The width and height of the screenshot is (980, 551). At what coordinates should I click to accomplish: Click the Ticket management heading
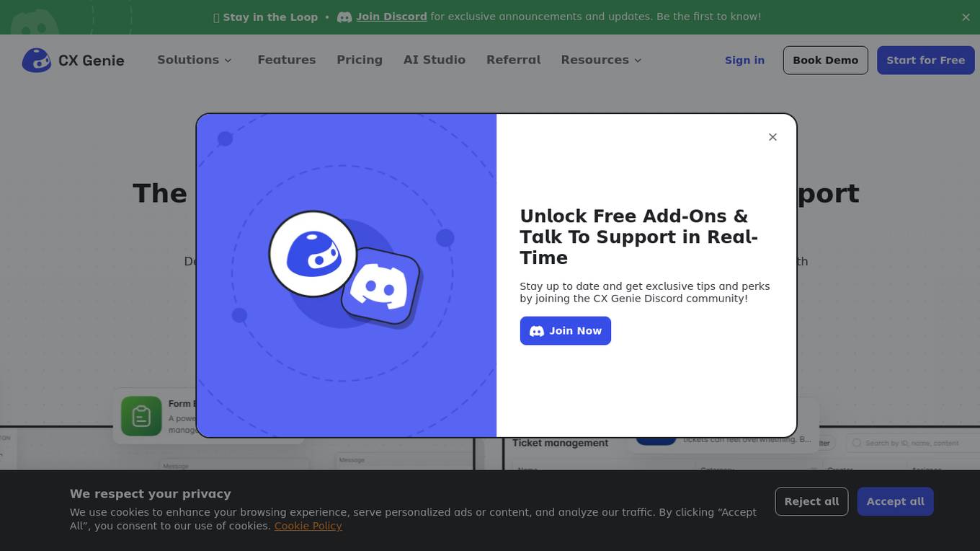(x=561, y=443)
